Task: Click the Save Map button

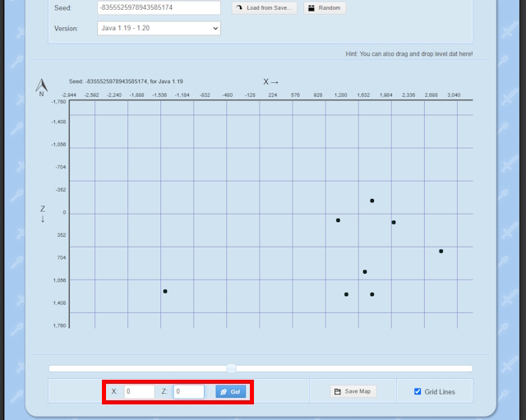Action: click(x=352, y=391)
